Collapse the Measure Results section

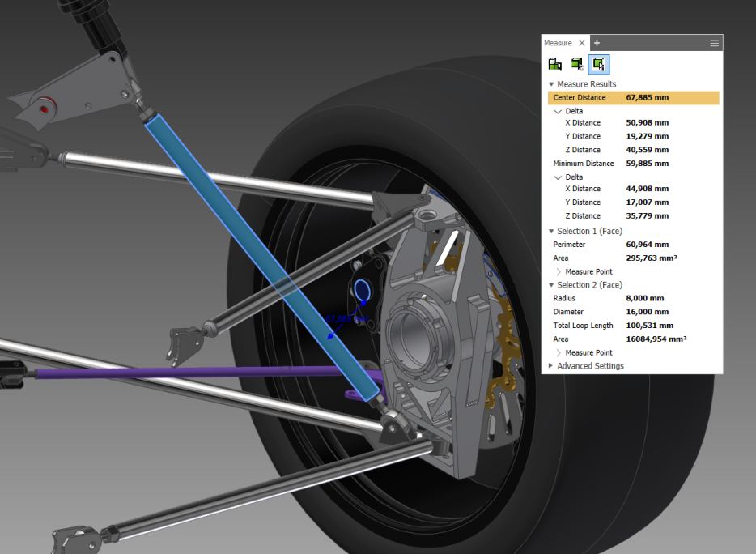click(551, 84)
